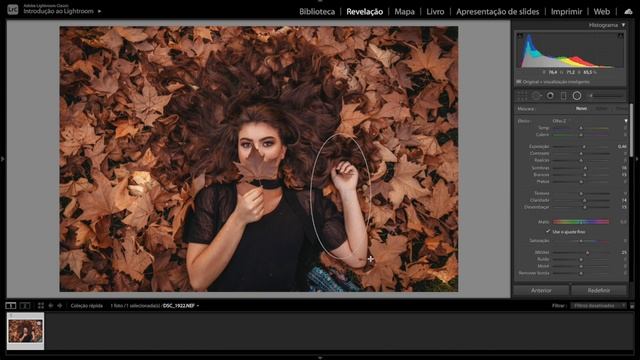The width and height of the screenshot is (640, 360).
Task: Open the Imprimir module
Action: point(567,11)
